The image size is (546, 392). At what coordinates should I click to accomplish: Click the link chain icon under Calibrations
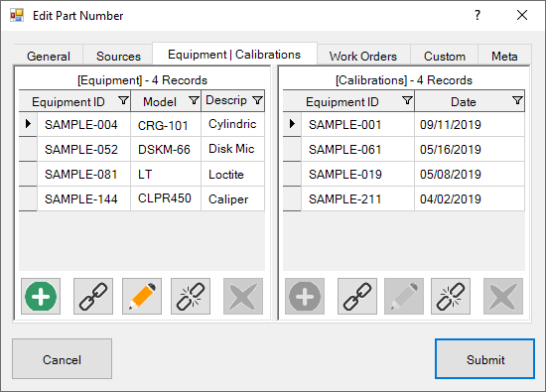(x=357, y=297)
